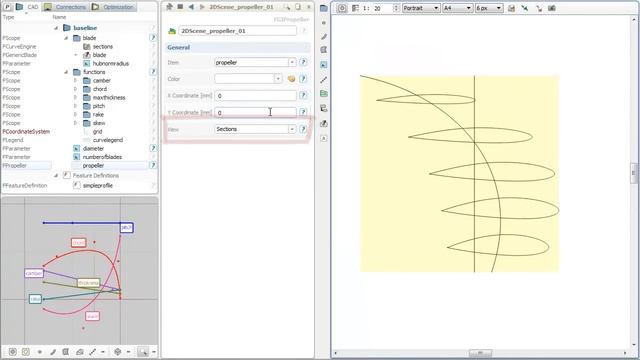Screen dimensions: 640x360
Task: Click the Y Coordinate input field
Action: click(x=256, y=112)
